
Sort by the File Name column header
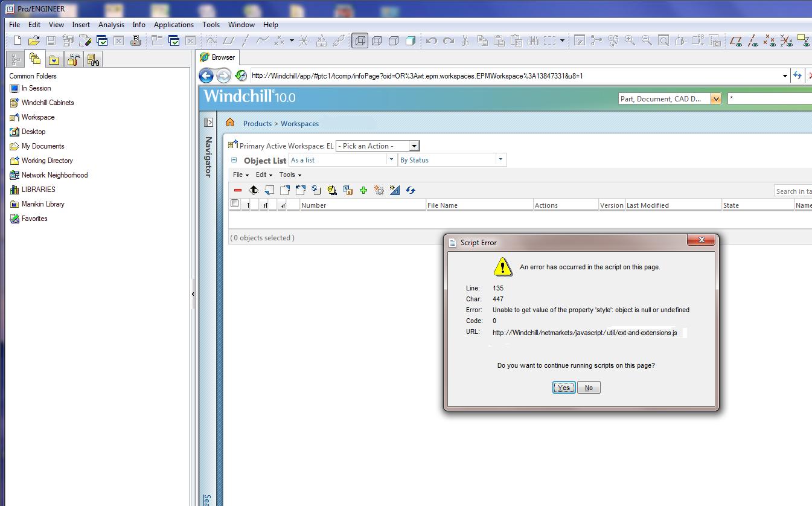[479, 205]
